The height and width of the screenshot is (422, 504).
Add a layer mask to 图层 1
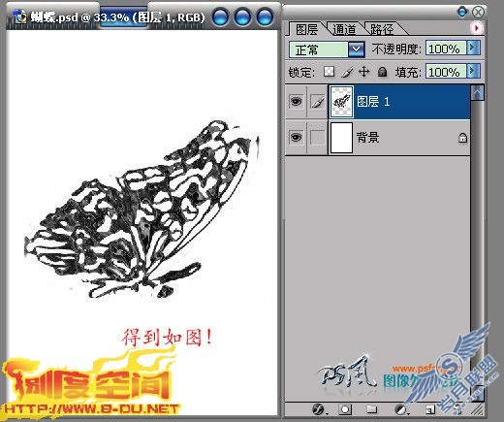345,409
